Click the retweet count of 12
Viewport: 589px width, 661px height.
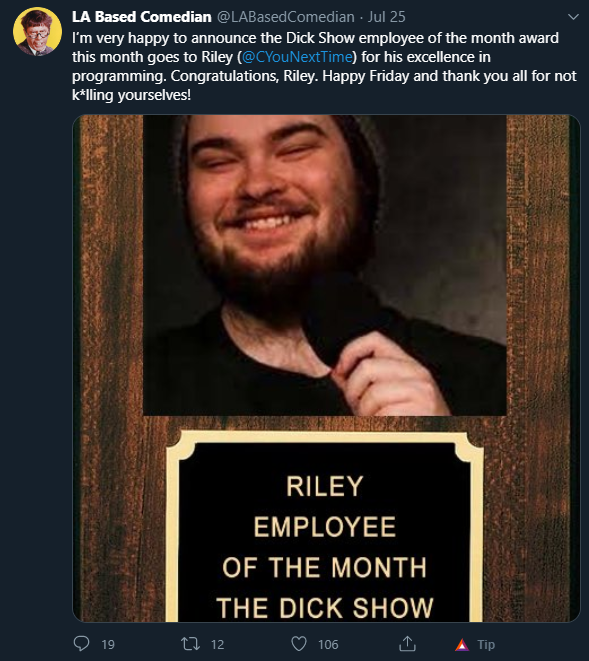(218, 645)
